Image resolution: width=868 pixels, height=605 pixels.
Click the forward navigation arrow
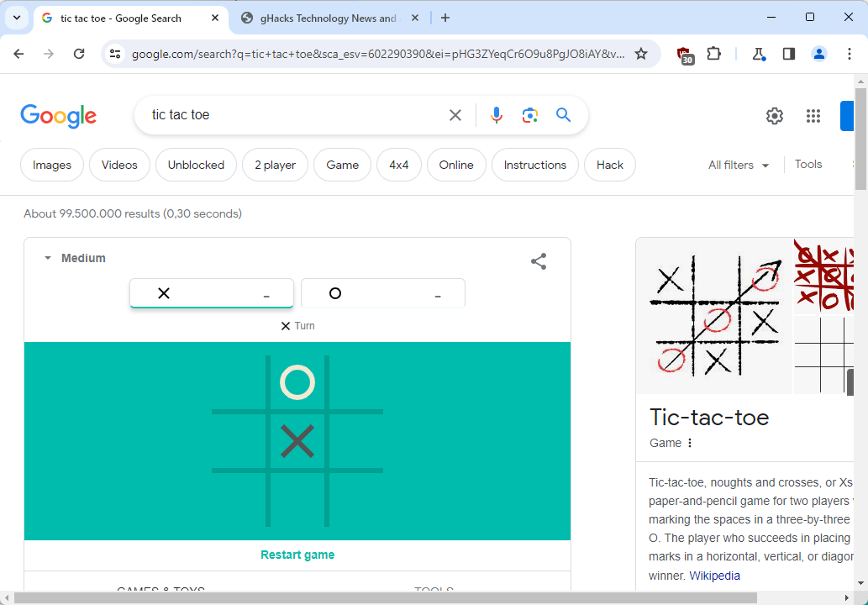click(49, 54)
